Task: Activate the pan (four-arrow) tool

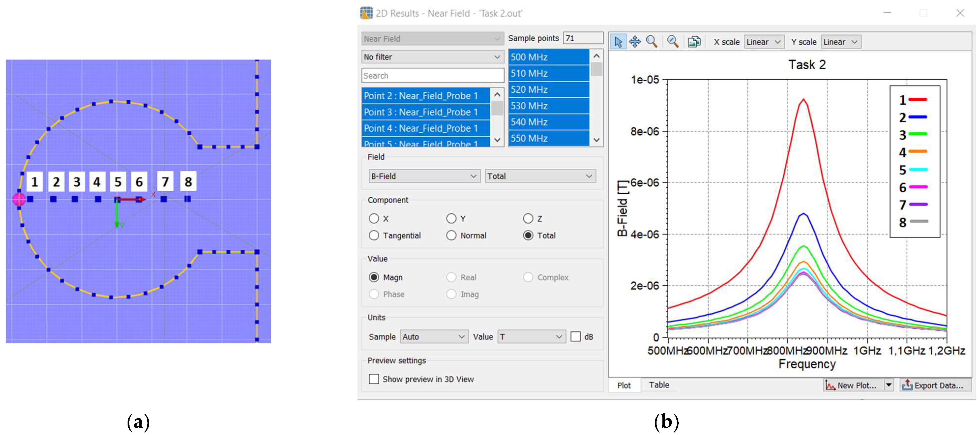Action: [x=635, y=42]
